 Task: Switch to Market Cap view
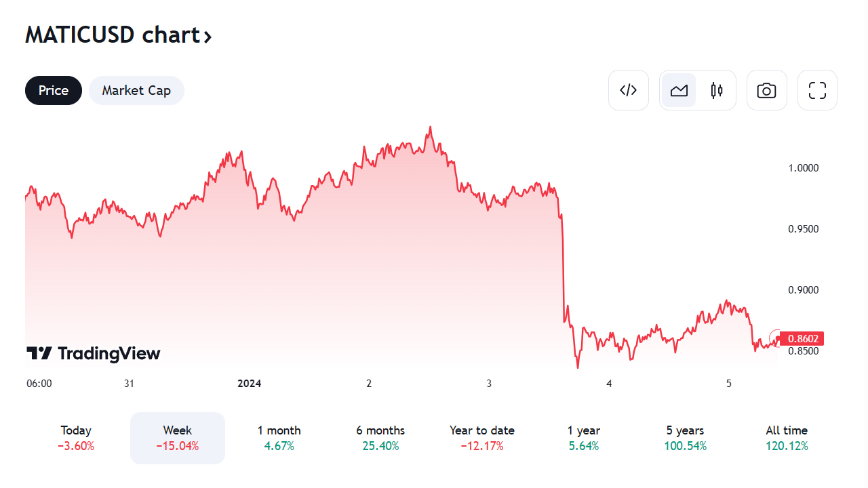point(136,90)
